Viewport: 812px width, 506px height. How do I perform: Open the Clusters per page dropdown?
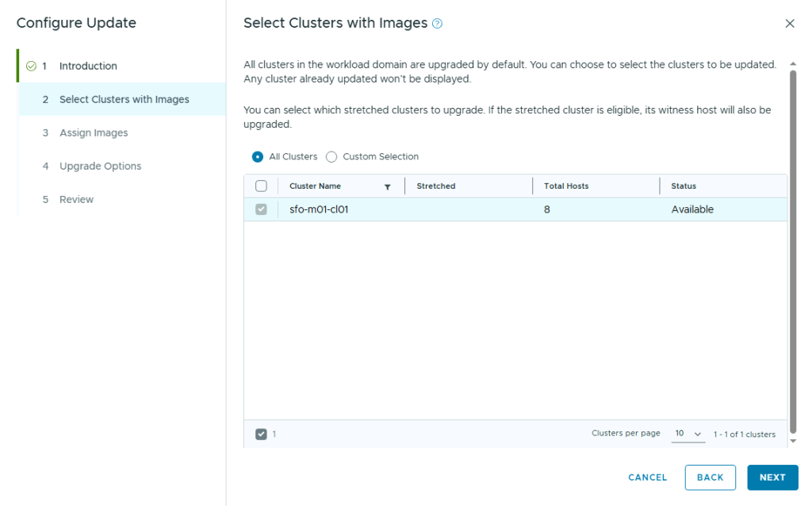(688, 434)
